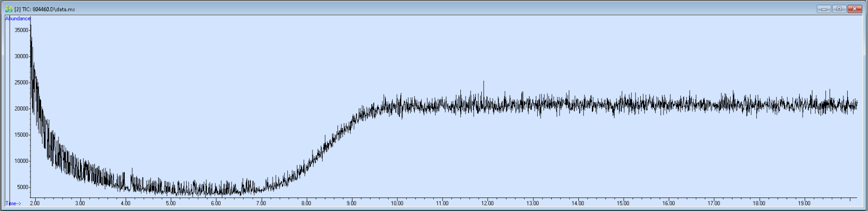
Task: Click the 19.00 time axis label
Action: [x=805, y=204]
